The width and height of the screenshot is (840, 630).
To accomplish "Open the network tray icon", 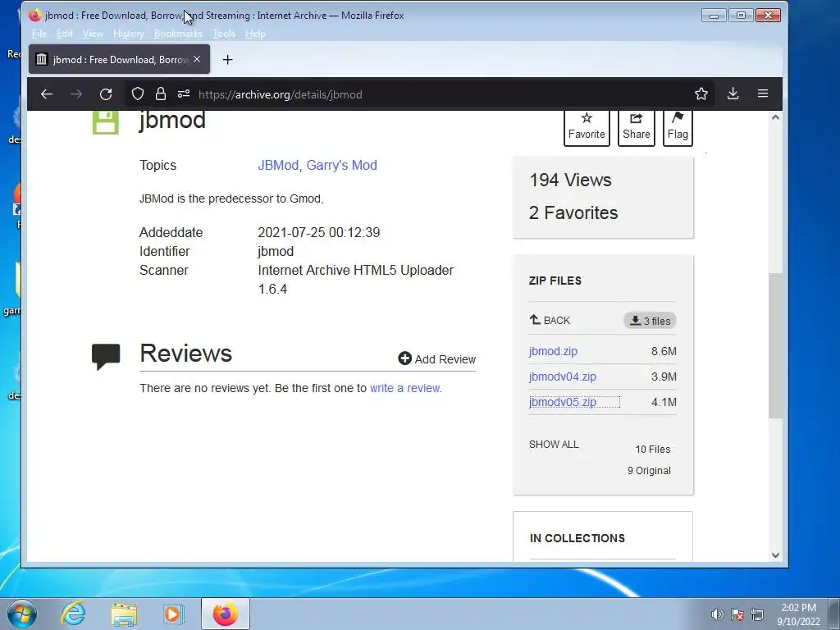I will [x=757, y=614].
